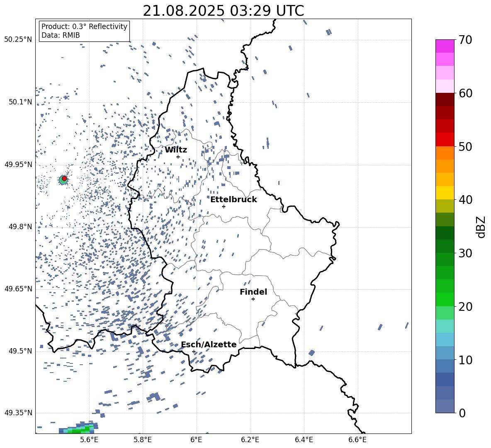Click the Data: RMIB text
Viewport: 491px width, 448px height.
pos(61,35)
